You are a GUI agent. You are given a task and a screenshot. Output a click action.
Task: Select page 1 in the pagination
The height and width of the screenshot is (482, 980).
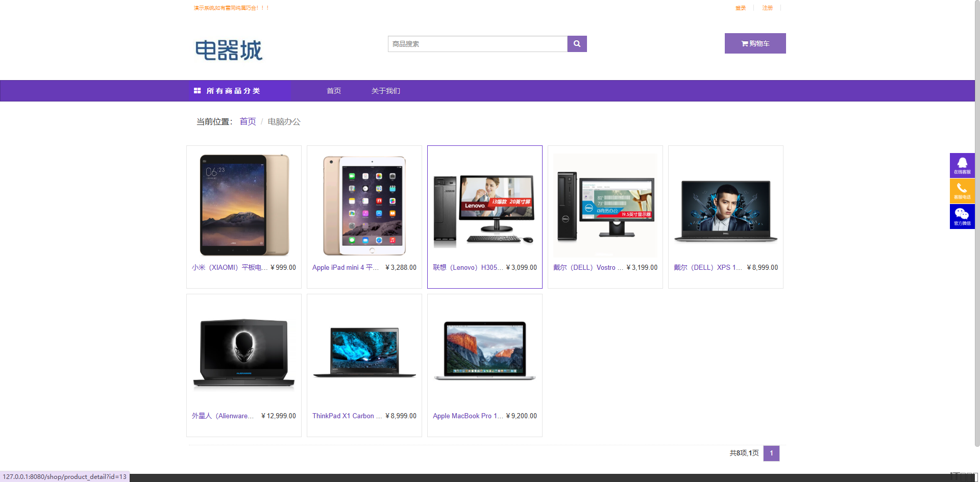[x=771, y=453]
